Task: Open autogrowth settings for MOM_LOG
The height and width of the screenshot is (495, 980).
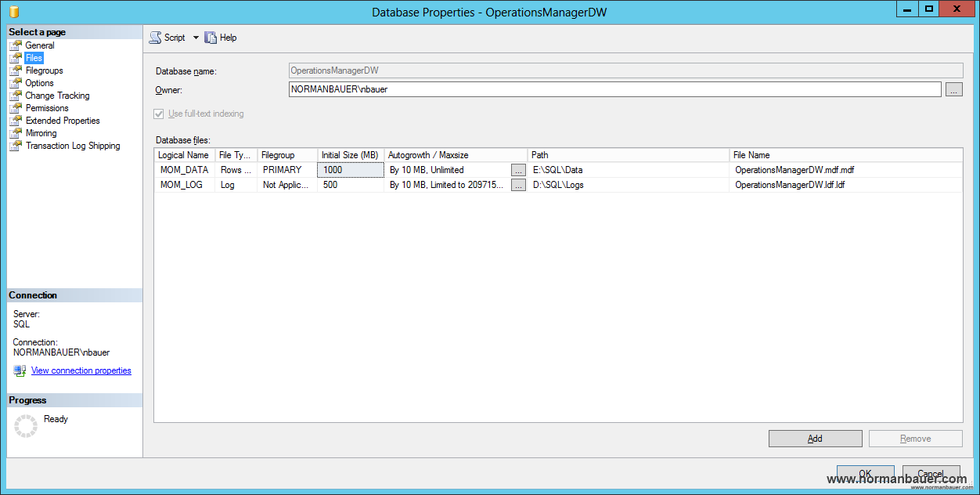Action: tap(518, 186)
